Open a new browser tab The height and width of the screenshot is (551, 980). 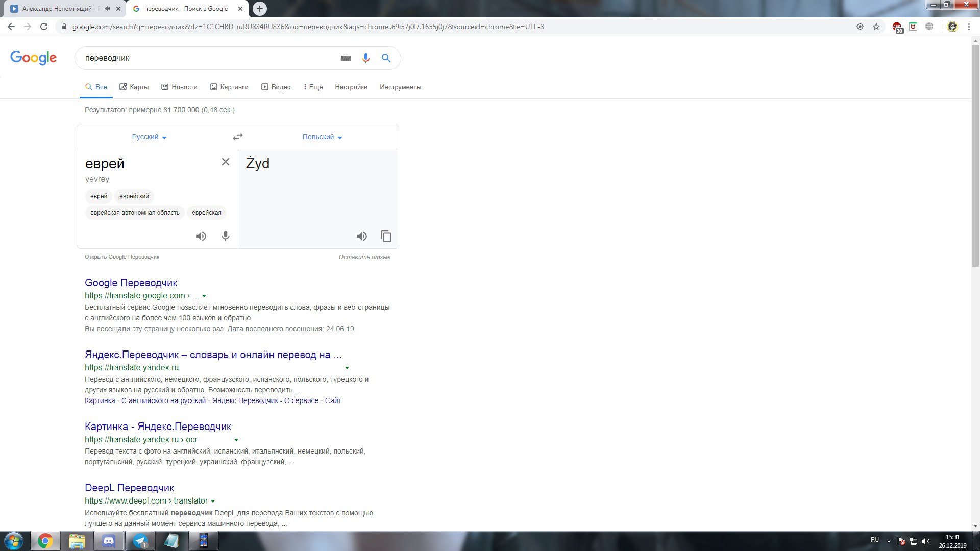pyautogui.click(x=259, y=9)
